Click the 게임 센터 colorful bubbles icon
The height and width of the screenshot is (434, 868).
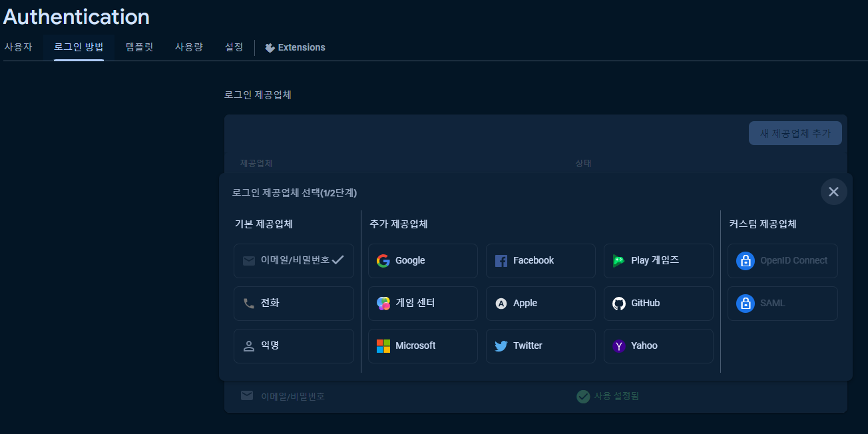click(383, 304)
